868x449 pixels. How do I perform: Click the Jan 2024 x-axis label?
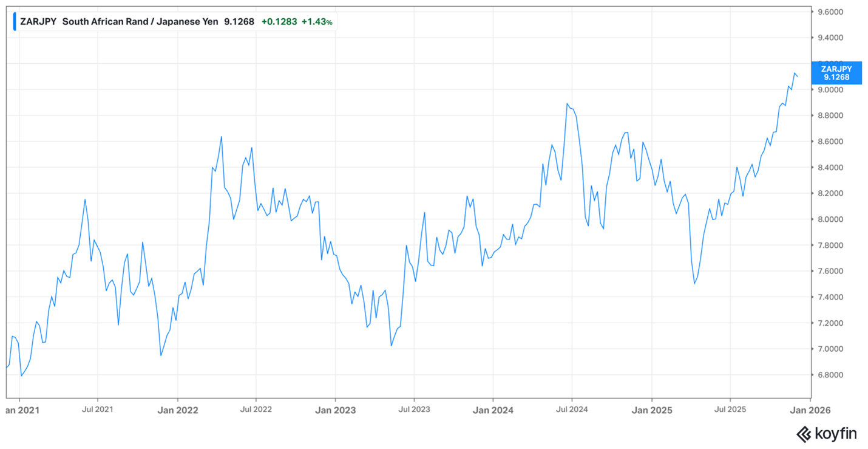click(x=493, y=410)
